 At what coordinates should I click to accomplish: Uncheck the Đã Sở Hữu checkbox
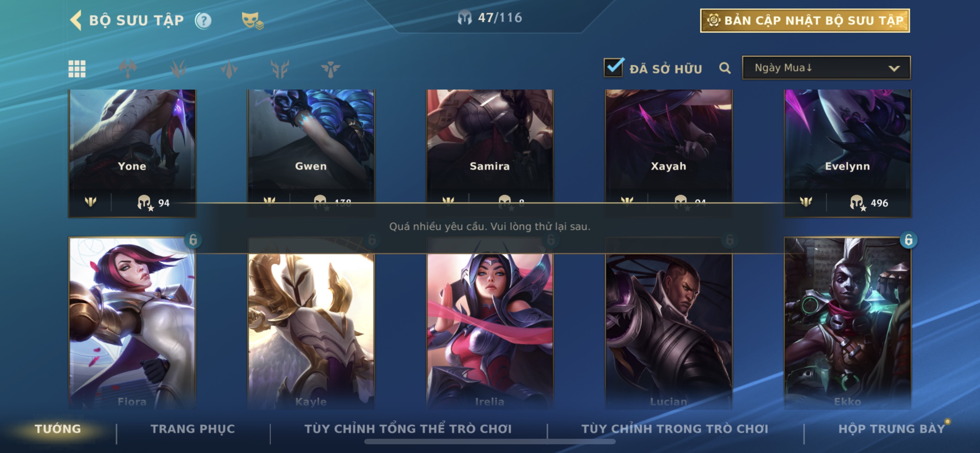(x=614, y=68)
